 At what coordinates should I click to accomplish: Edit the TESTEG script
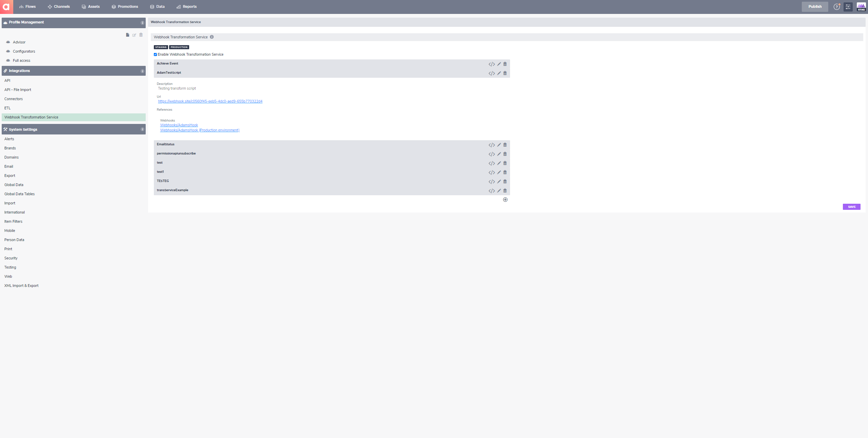tap(499, 182)
